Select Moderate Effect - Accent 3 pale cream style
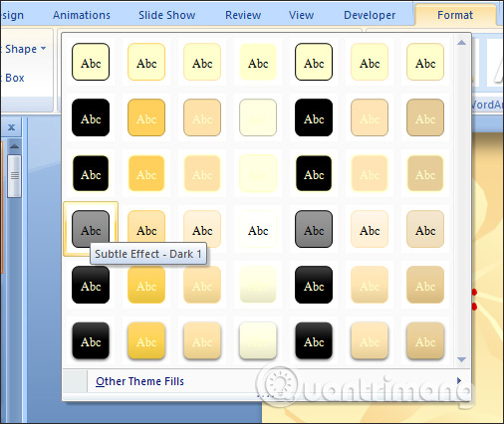Image resolution: width=504 pixels, height=424 pixels. 258,285
